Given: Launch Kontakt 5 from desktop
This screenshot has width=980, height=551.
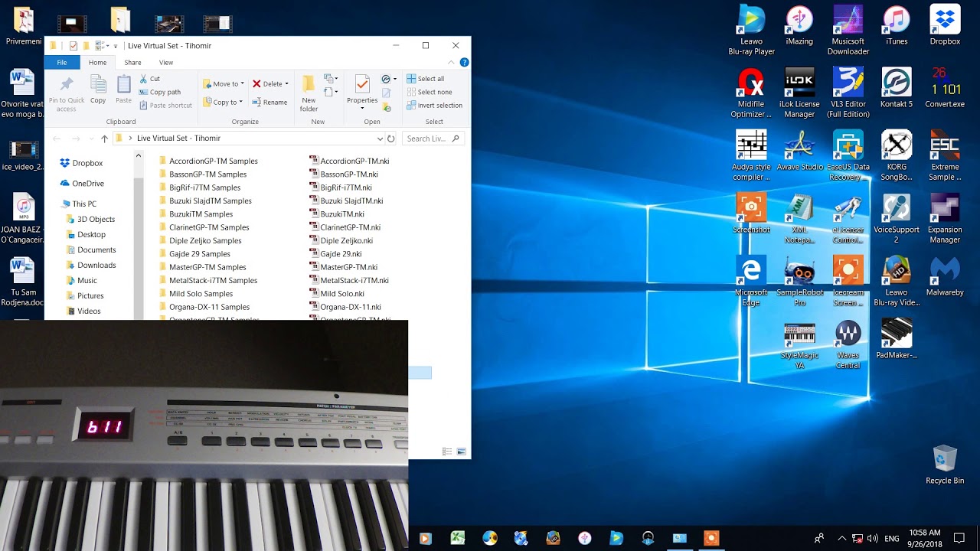Looking at the screenshot, I should coord(896,88).
